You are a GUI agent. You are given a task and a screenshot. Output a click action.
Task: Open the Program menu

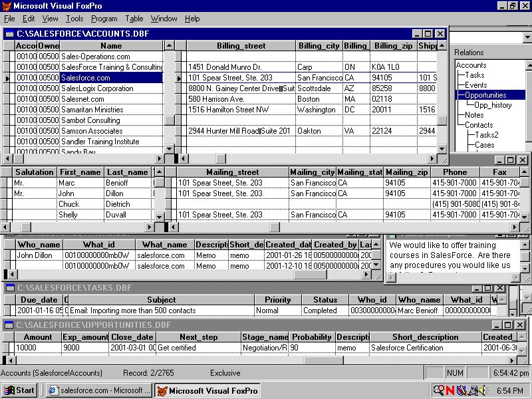pyautogui.click(x=104, y=19)
